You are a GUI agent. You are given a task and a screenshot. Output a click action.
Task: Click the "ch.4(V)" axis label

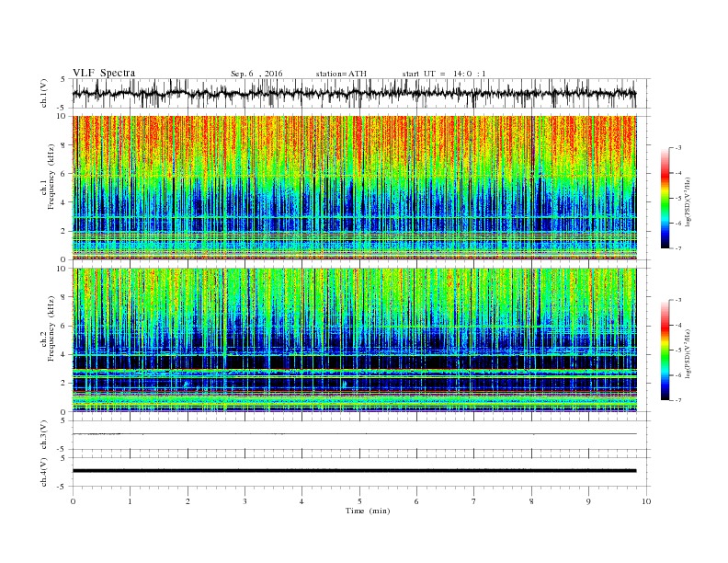pos(44,472)
